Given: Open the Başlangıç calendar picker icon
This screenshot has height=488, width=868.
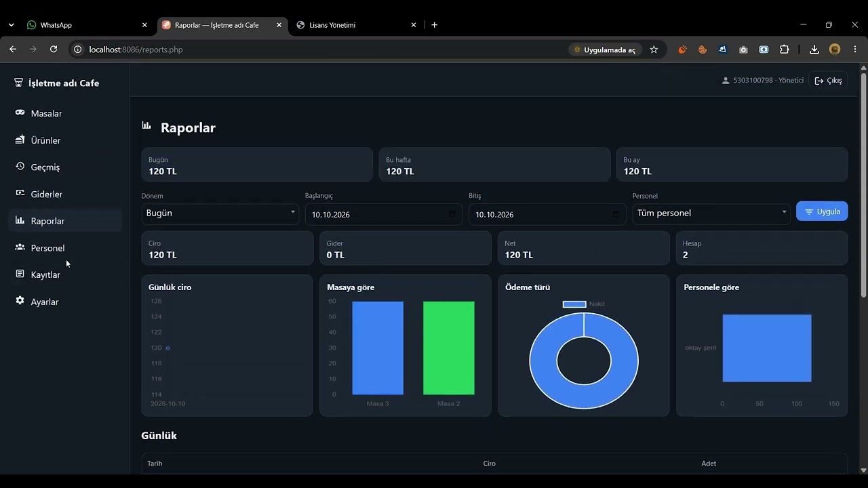Looking at the screenshot, I should tap(452, 214).
